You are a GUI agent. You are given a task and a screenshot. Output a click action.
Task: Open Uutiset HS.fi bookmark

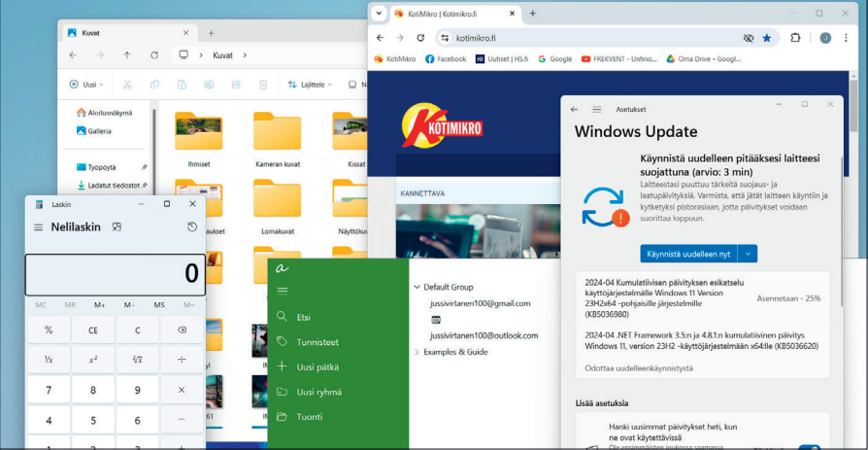tap(502, 58)
